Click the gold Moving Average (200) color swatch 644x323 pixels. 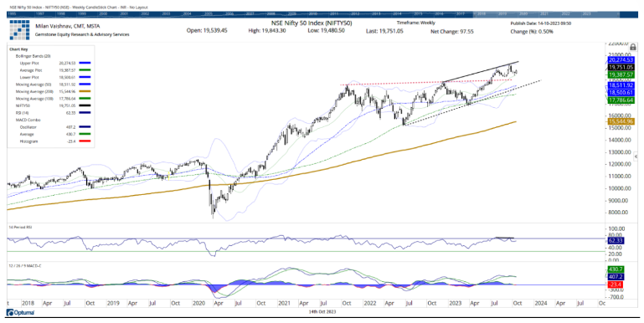[85, 91]
